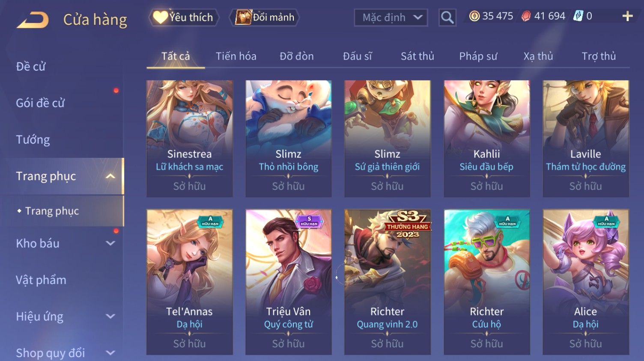The image size is (644, 361).
Task: Select the Trang phục sub-item
Action: point(52,211)
